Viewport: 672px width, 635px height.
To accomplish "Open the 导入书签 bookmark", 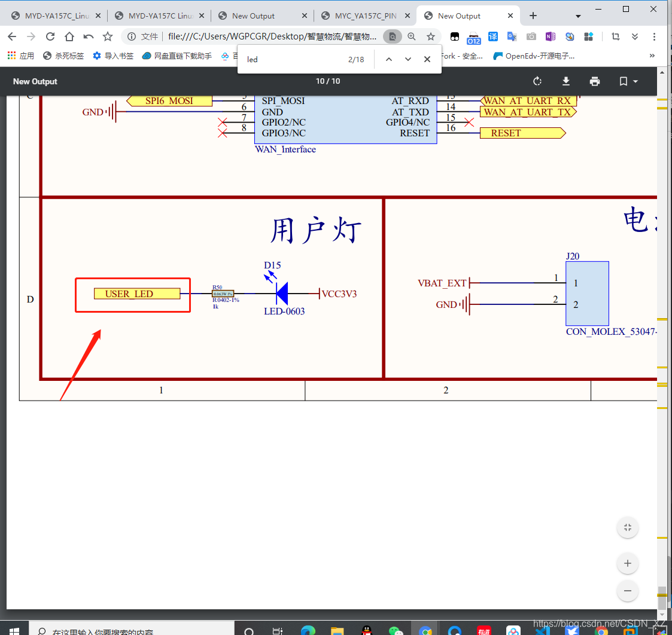I will coord(113,56).
